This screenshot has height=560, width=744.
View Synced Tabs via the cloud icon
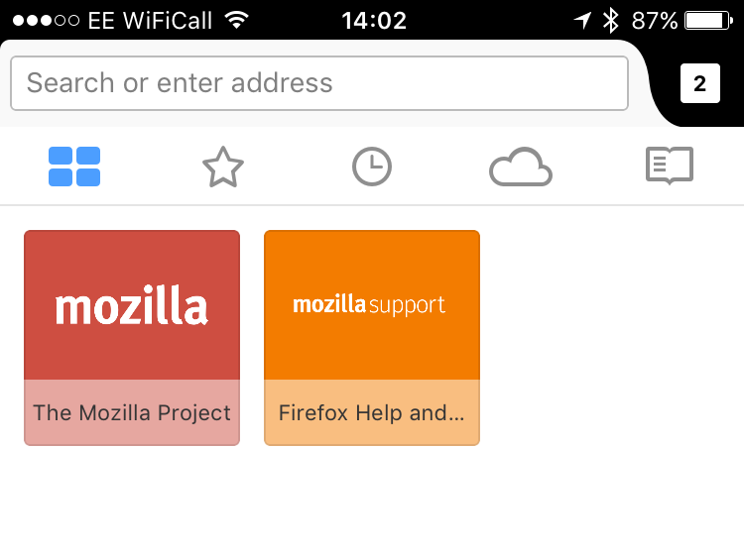521,167
